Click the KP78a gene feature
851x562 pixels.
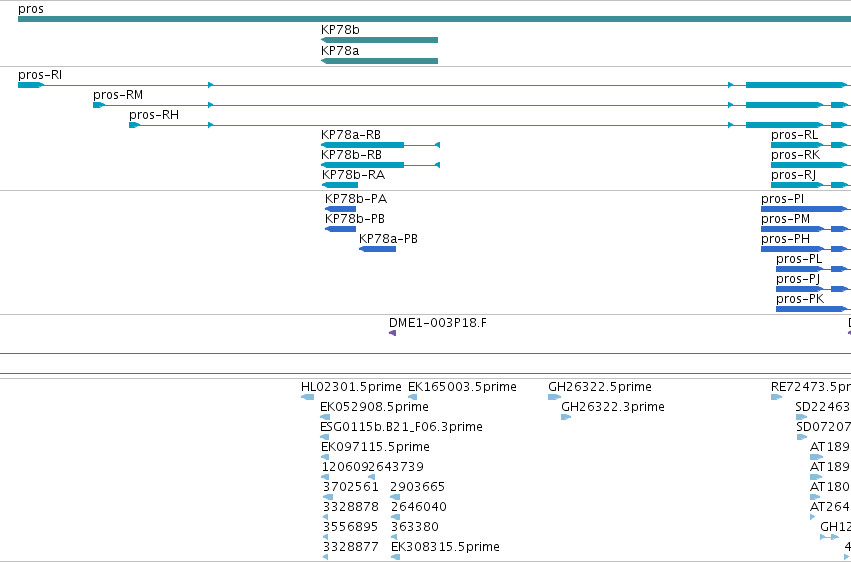[x=379, y=61]
